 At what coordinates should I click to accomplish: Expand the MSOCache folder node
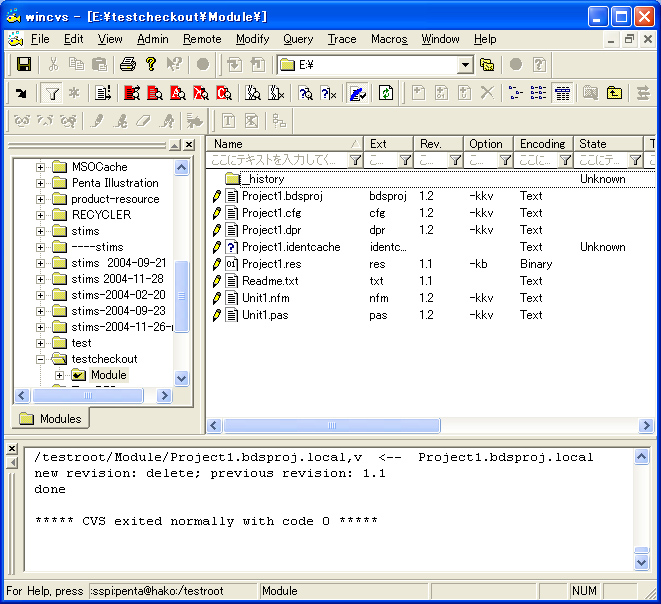pos(40,167)
